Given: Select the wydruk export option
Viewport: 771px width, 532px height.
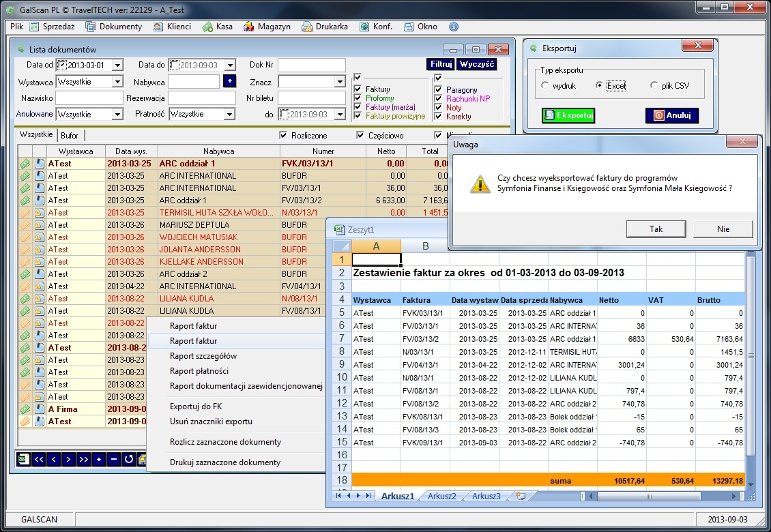Looking at the screenshot, I should tap(544, 85).
